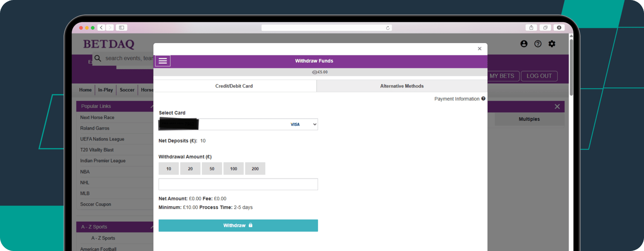Open the Soccer menu tab

(127, 90)
